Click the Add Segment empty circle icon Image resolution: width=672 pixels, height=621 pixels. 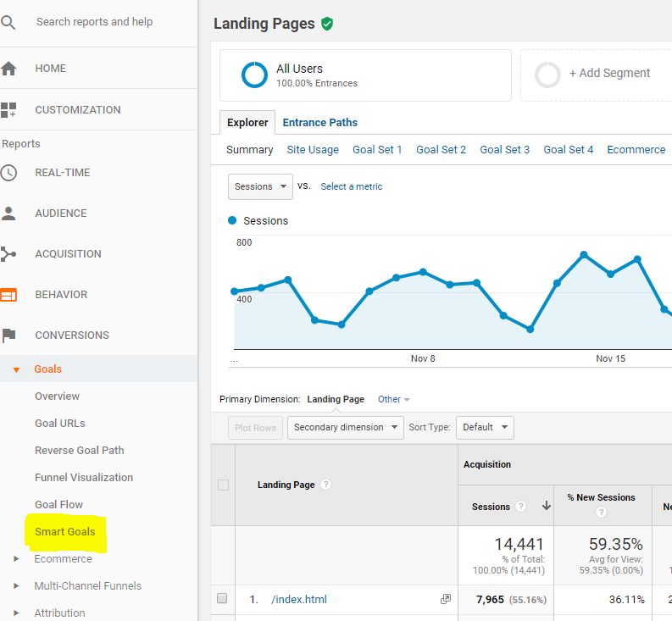click(547, 75)
